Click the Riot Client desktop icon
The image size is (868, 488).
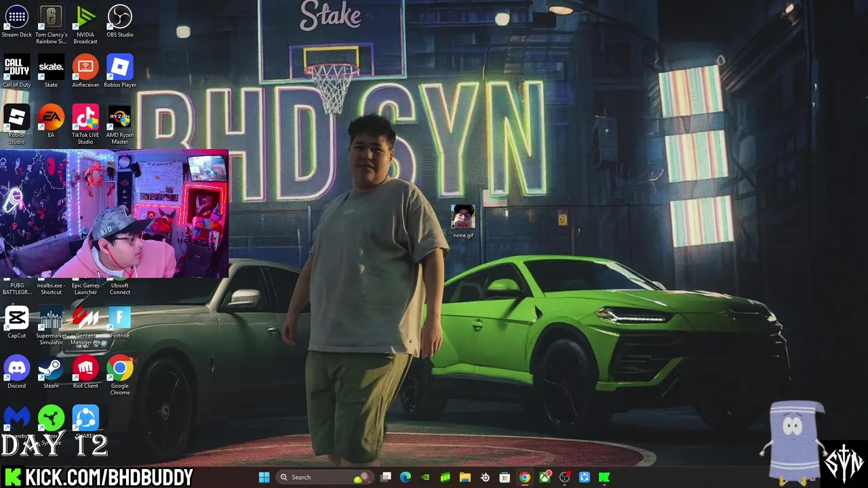coord(85,372)
